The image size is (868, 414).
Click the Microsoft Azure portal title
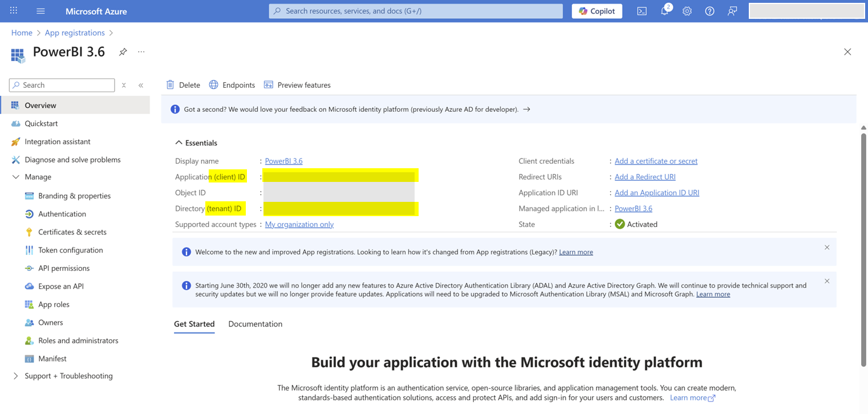coord(96,11)
